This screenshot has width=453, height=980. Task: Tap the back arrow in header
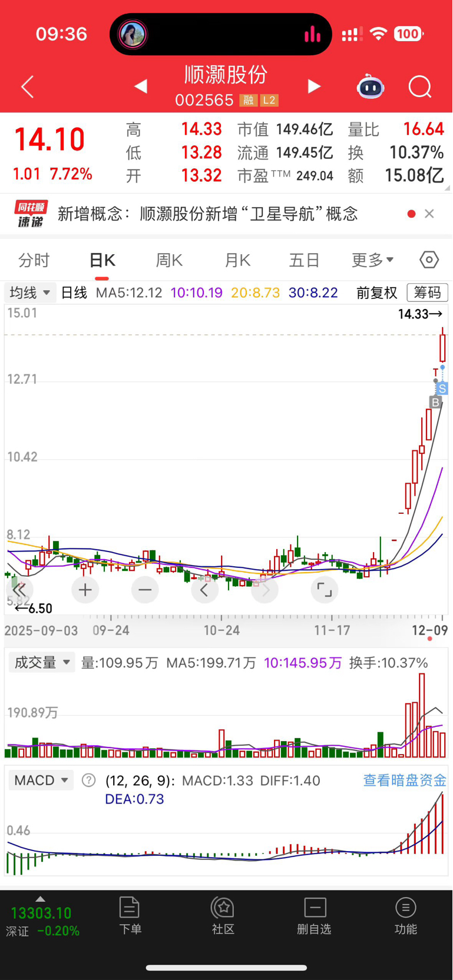(x=27, y=87)
